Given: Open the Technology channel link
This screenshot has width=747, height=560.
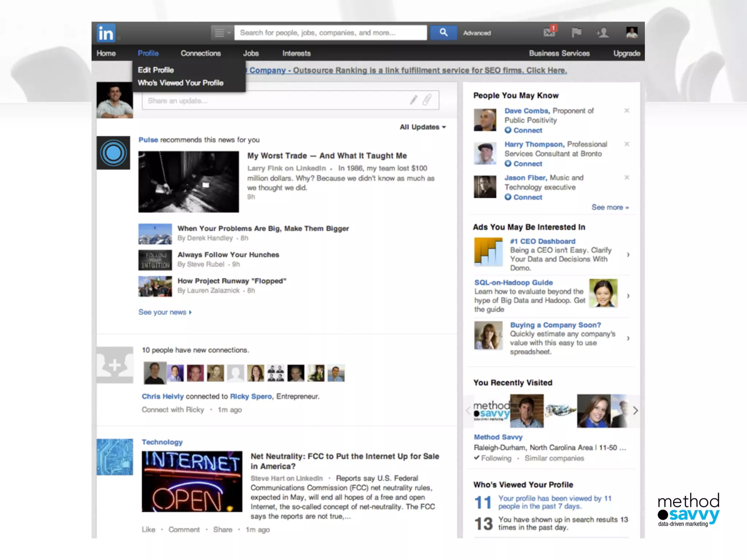Looking at the screenshot, I should (x=162, y=442).
